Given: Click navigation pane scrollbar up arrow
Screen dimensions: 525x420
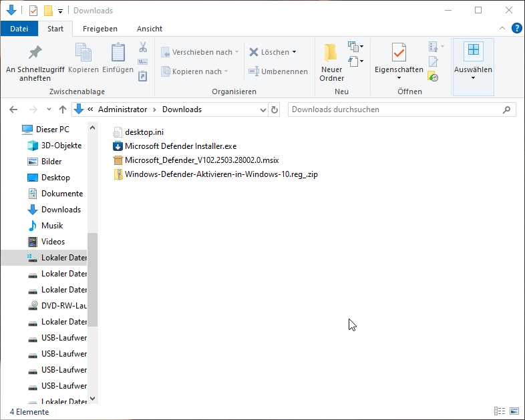Looking at the screenshot, I should point(93,128).
